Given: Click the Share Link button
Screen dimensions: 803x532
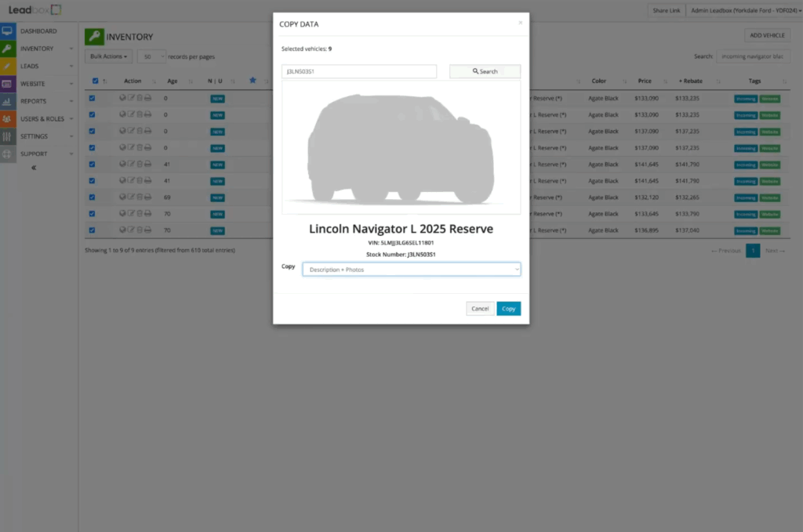Looking at the screenshot, I should (667, 10).
